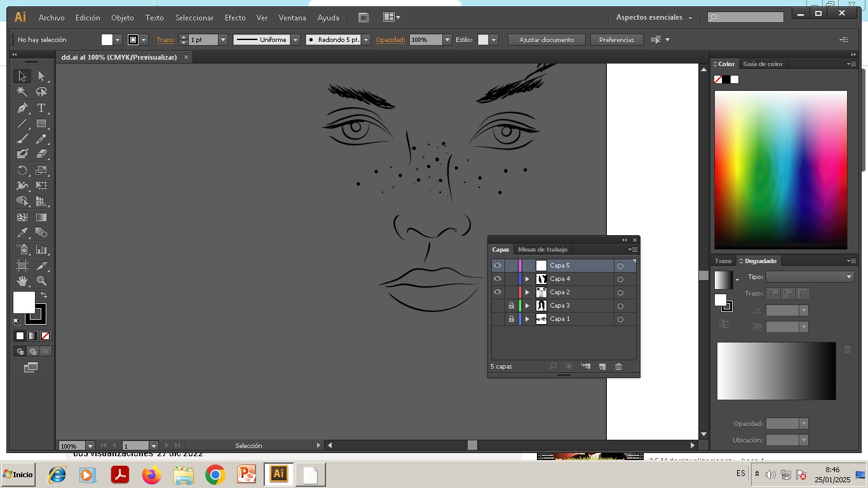The height and width of the screenshot is (488, 868).
Task: Hide Capa 4 layer visibility eye
Action: pyautogui.click(x=498, y=279)
